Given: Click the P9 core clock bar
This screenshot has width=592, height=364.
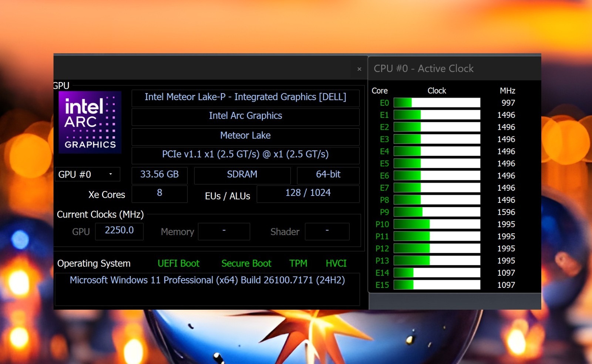Looking at the screenshot, I should click(x=437, y=212).
